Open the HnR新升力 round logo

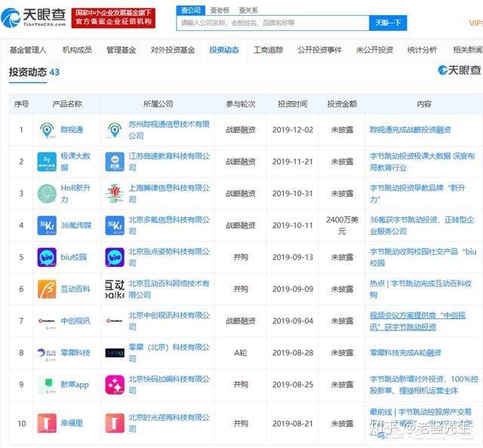point(47,194)
